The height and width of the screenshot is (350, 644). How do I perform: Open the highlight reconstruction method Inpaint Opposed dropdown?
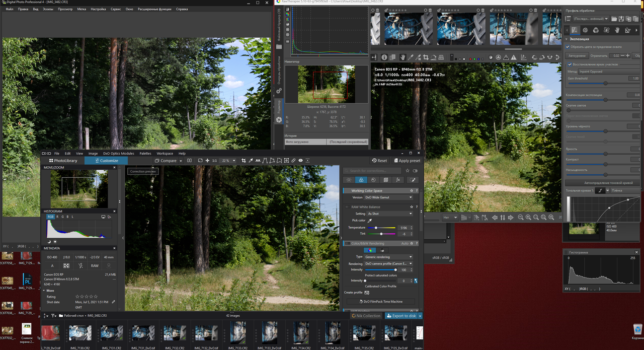(x=609, y=72)
